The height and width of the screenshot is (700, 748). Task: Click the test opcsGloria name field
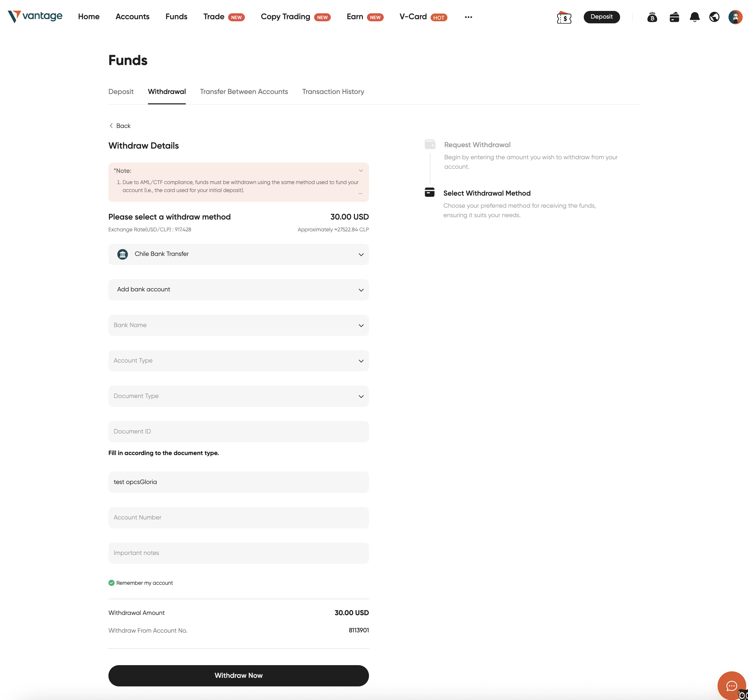coord(238,482)
